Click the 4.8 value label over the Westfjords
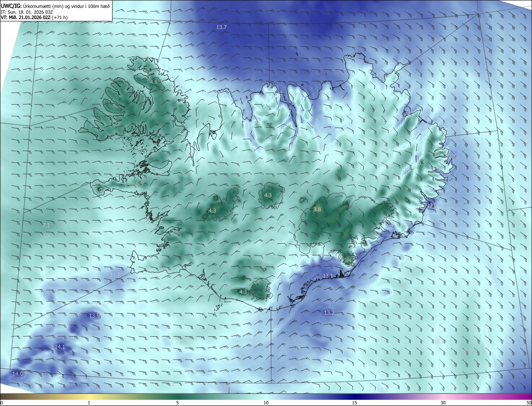 pos(154,82)
